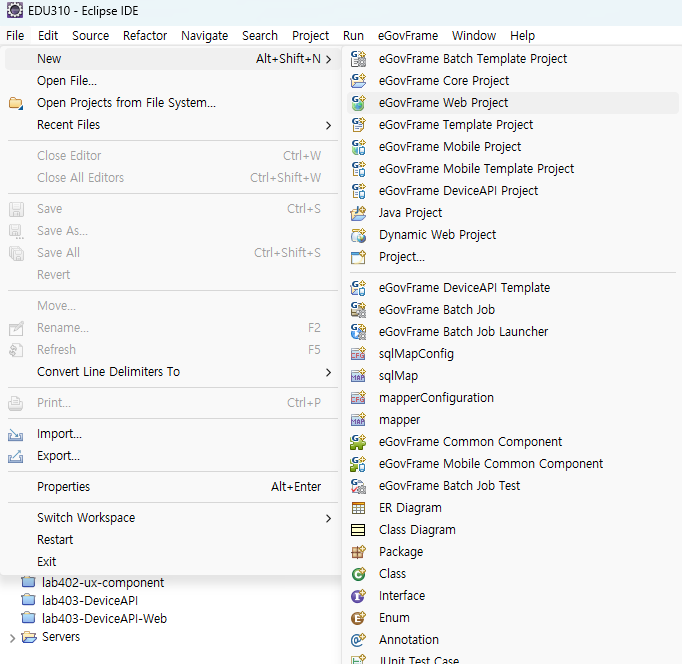The height and width of the screenshot is (664, 682).
Task: Click the Package icon
Action: point(358,552)
